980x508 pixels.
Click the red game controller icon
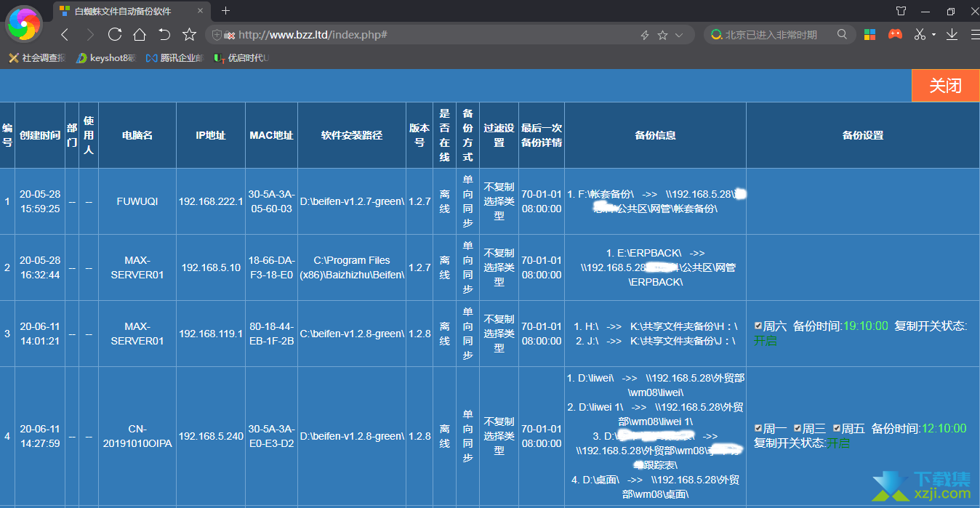point(895,34)
